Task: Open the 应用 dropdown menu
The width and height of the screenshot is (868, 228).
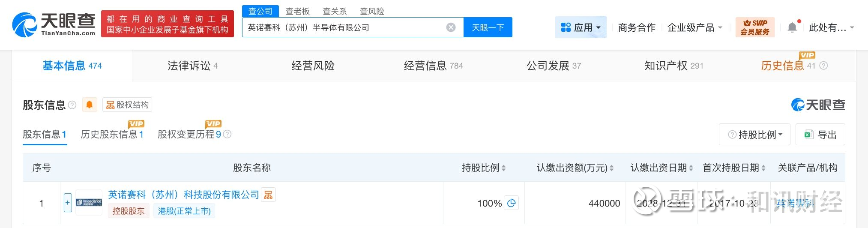Action: [581, 27]
